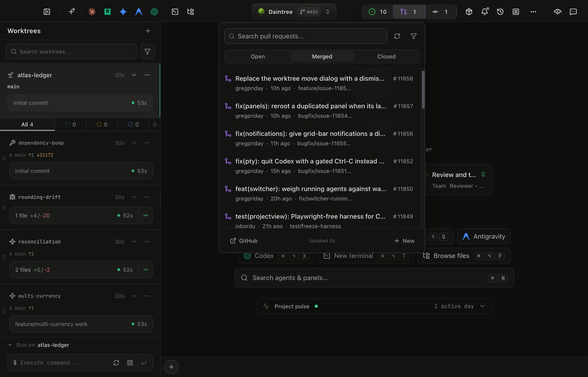The width and height of the screenshot is (588, 377).
Task: Open file browser icon in top toolbar
Action: [x=191, y=12]
